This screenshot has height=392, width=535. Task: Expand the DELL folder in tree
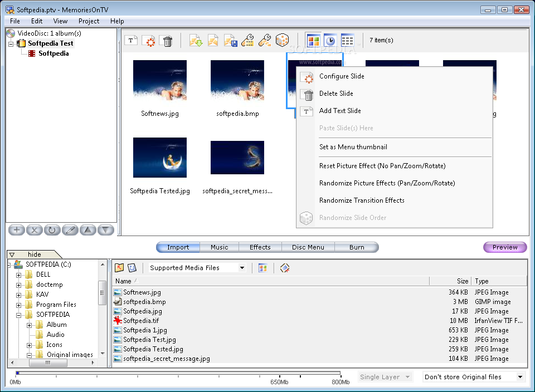click(x=19, y=275)
